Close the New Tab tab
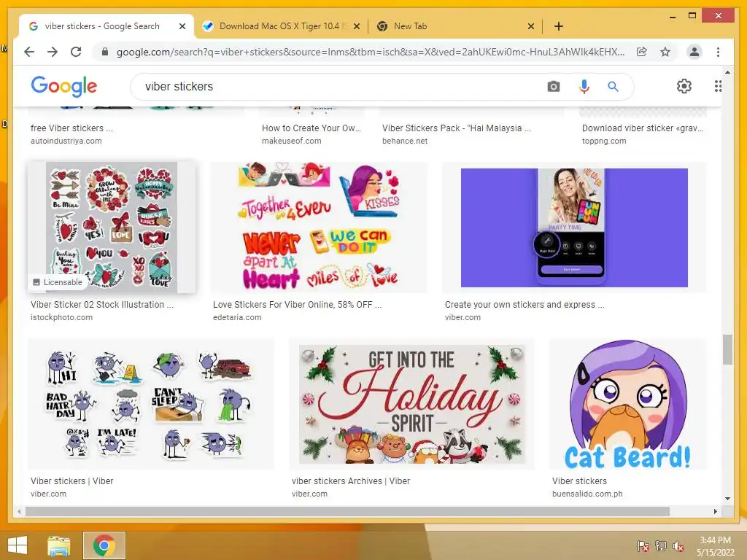747x560 pixels. tap(531, 26)
